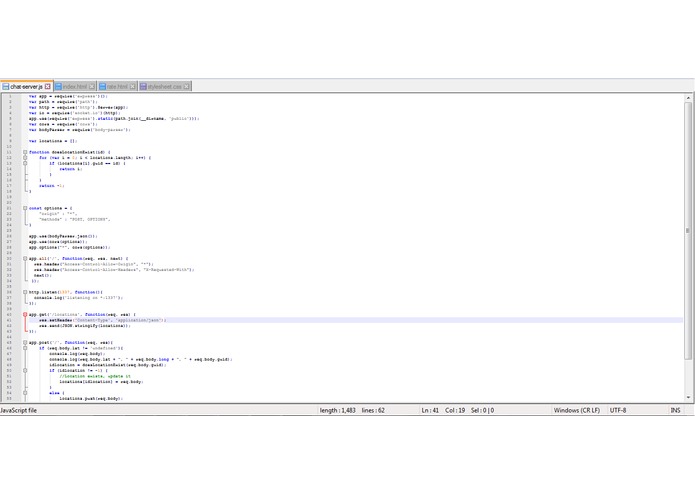Image resolution: width=695 pixels, height=494 pixels.
Task: Click the scroll up arrow of the editor
Action: [x=688, y=97]
